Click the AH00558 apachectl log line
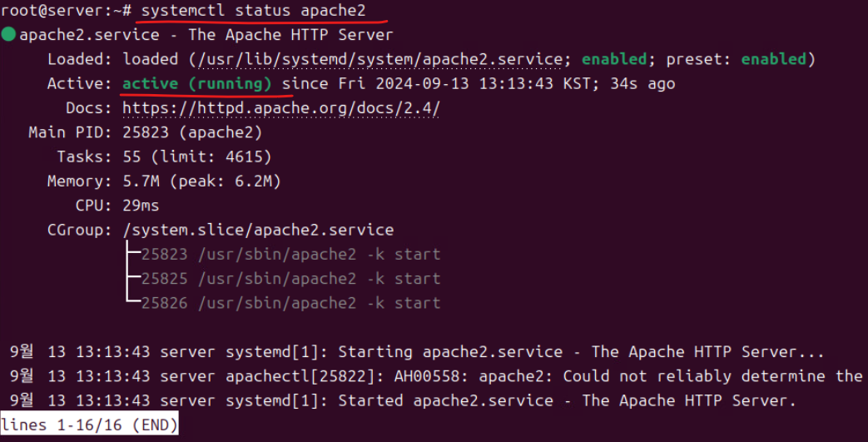Image resolution: width=868 pixels, height=442 pixels. pos(435,376)
